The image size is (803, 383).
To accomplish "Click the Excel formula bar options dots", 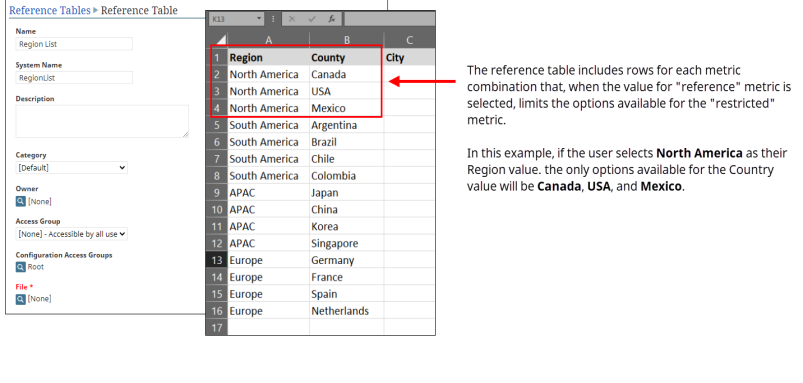I will click(273, 19).
